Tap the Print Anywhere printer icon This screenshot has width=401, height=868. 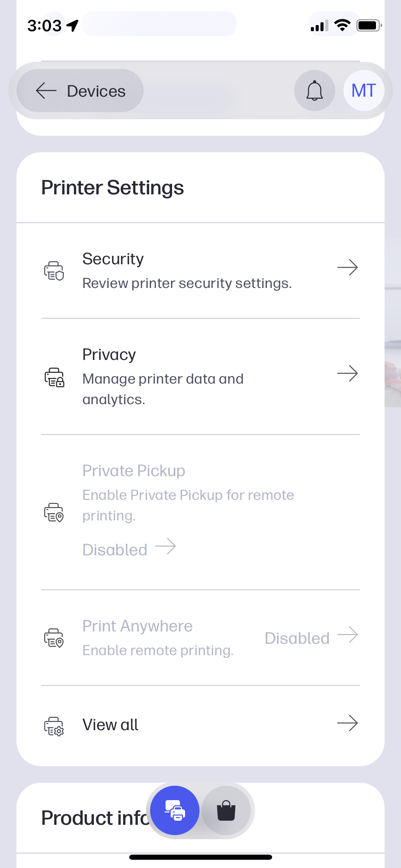point(54,638)
